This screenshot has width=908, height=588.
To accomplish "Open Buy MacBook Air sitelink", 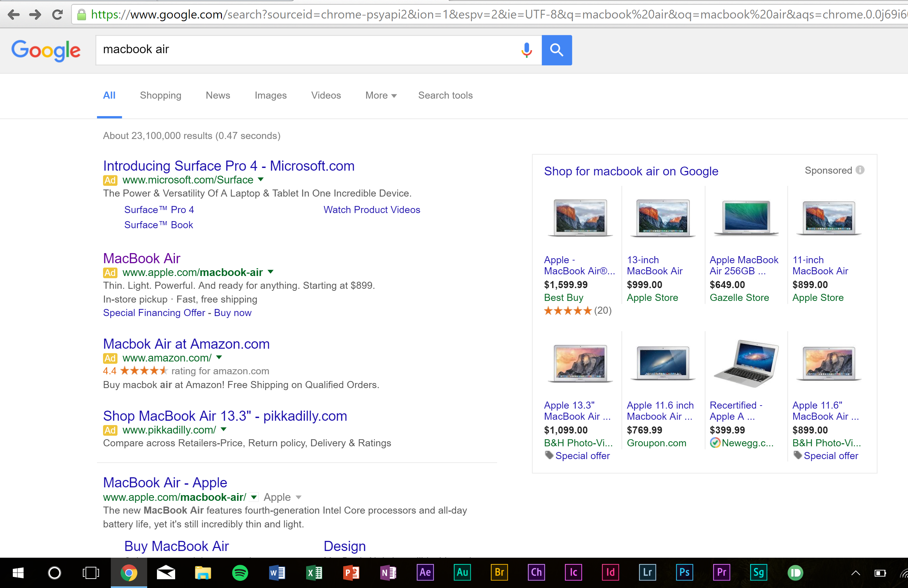I will tap(176, 546).
